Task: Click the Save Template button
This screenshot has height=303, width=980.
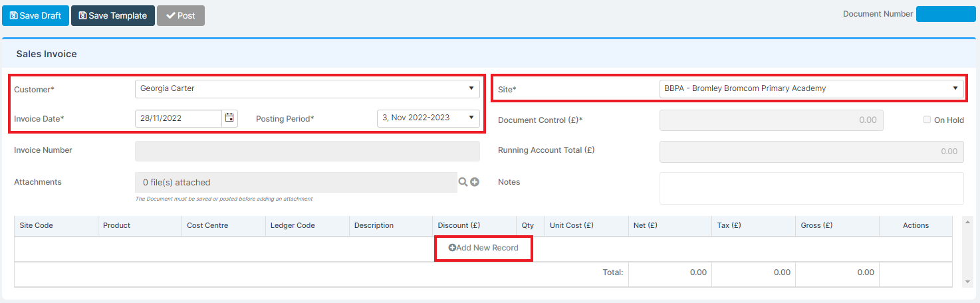Action: (113, 15)
